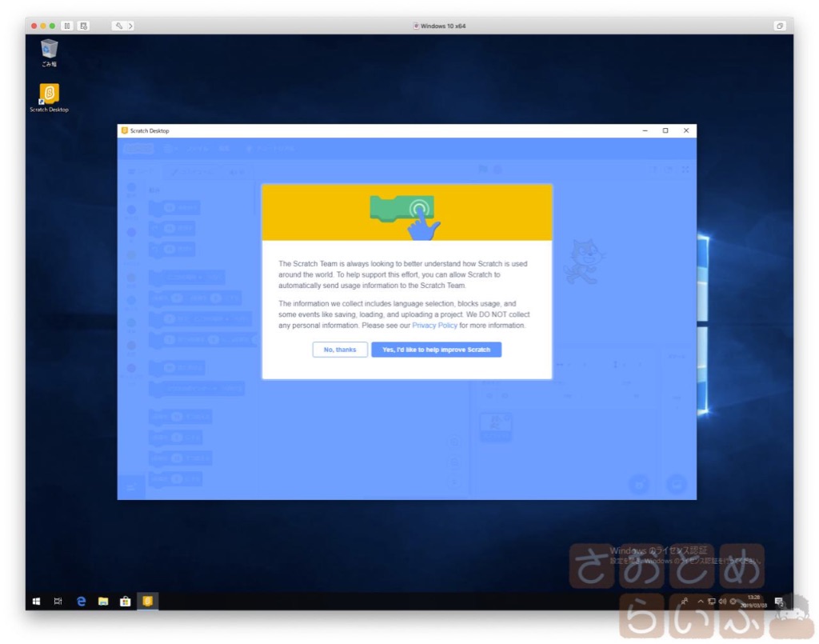819x644 pixels.
Task: Open the People icon in system tray
Action: (685, 601)
